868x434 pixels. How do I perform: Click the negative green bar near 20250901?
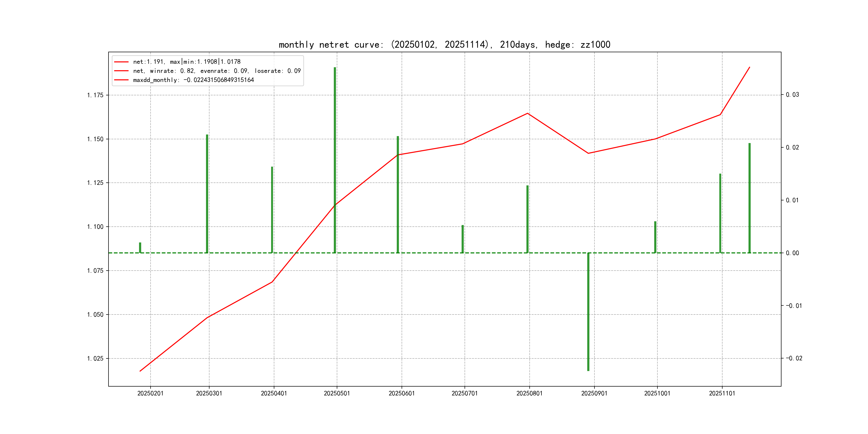[x=588, y=312]
